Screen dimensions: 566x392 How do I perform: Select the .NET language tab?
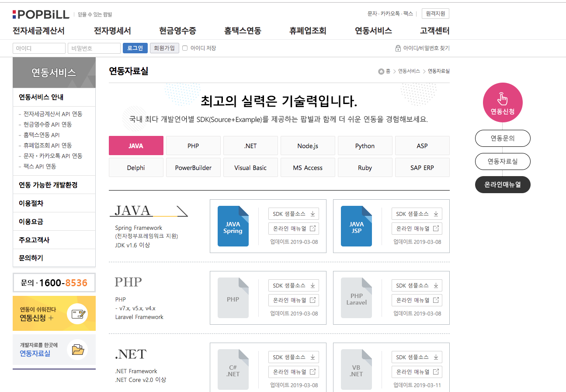[250, 146]
